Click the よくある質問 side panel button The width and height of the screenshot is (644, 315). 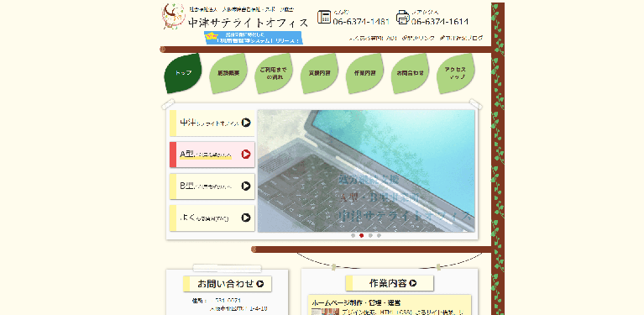pyautogui.click(x=212, y=218)
